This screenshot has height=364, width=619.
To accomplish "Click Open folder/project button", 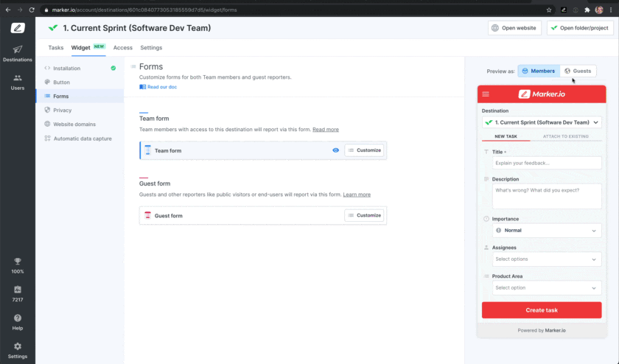I will pyautogui.click(x=580, y=28).
